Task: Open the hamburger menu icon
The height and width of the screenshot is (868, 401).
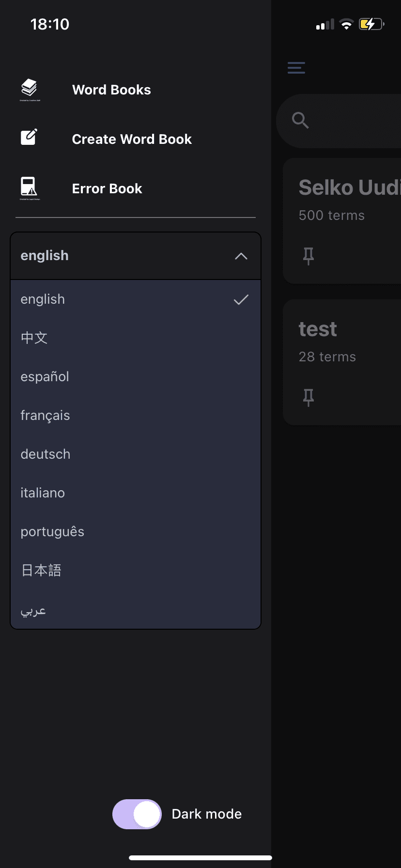Action: 296,68
